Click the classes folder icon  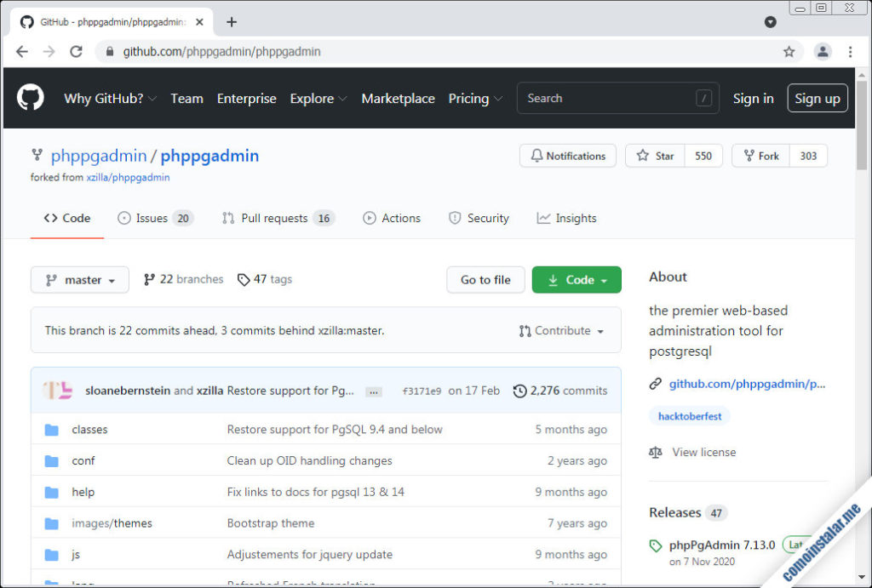(x=52, y=430)
